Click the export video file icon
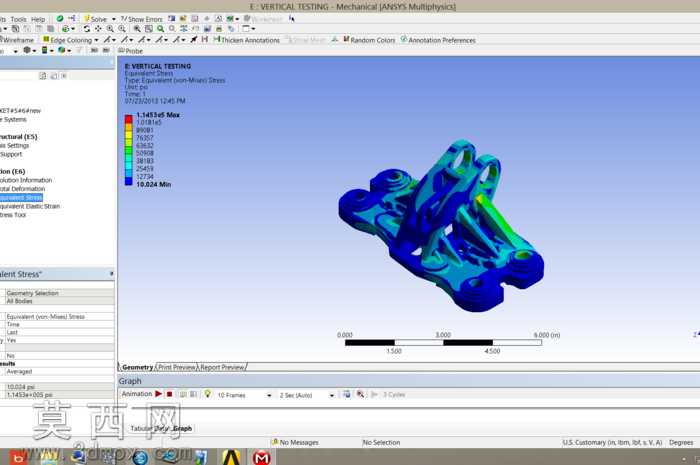 point(347,394)
